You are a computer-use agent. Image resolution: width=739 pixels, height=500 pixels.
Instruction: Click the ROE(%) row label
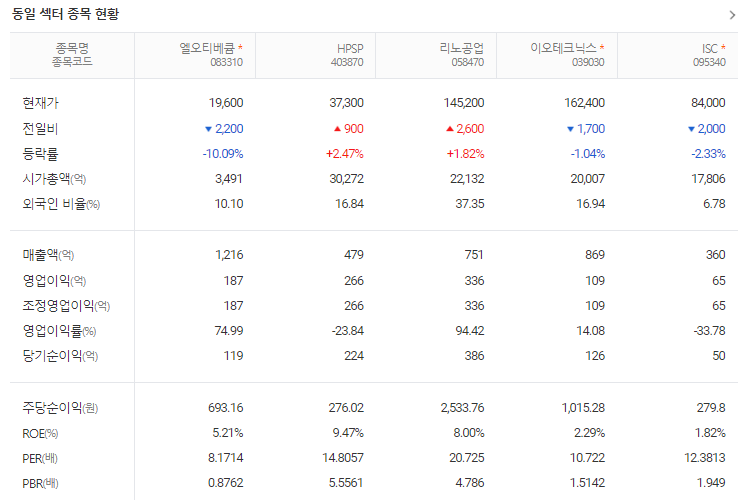pyautogui.click(x=40, y=434)
